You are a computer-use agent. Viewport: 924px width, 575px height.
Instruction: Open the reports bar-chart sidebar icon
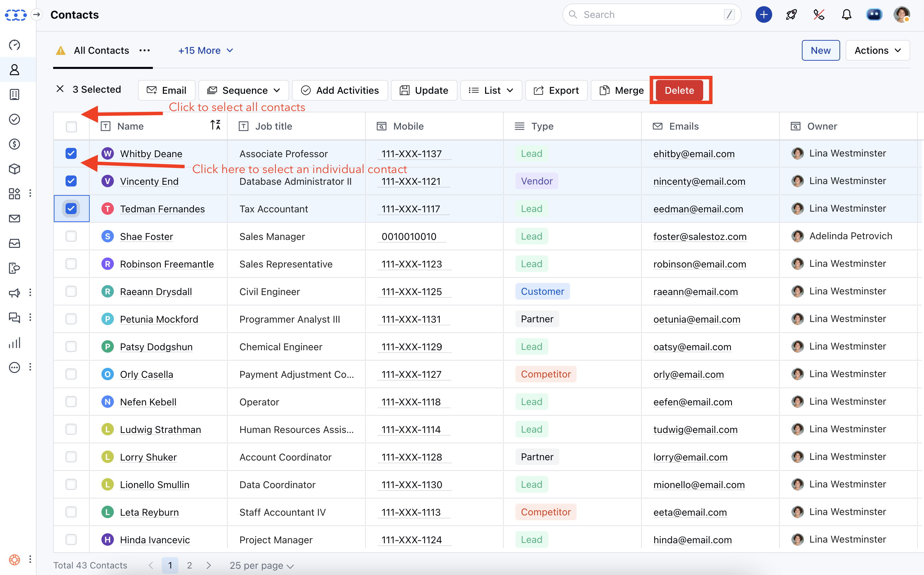click(x=14, y=343)
